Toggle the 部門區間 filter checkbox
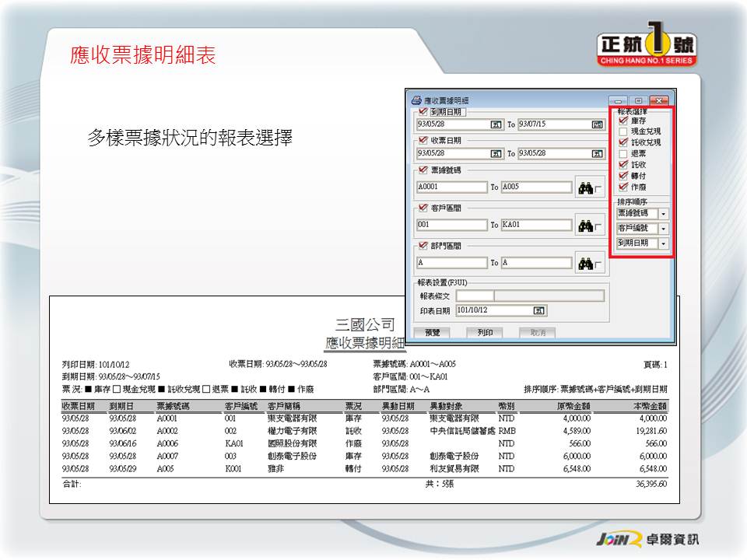 pos(423,246)
